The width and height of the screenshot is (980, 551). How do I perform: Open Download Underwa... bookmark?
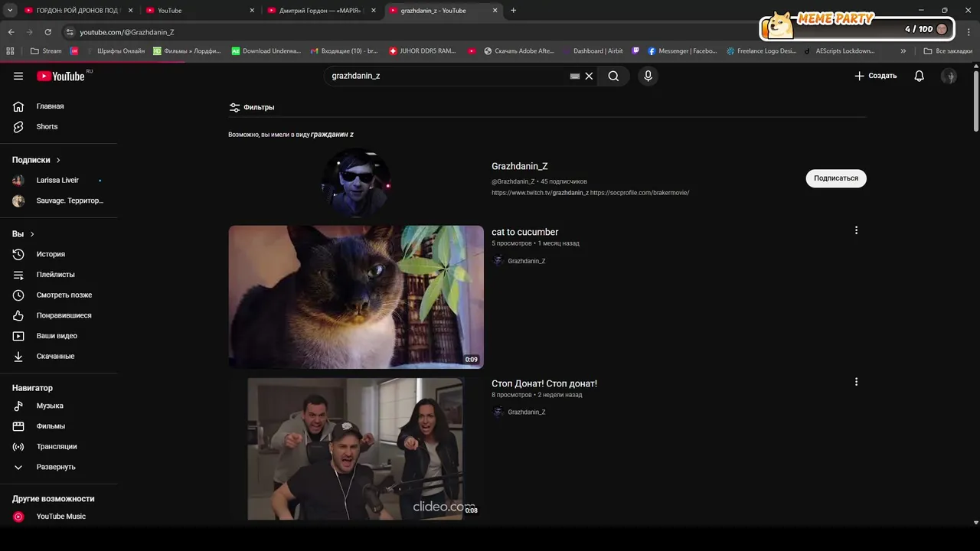point(266,51)
